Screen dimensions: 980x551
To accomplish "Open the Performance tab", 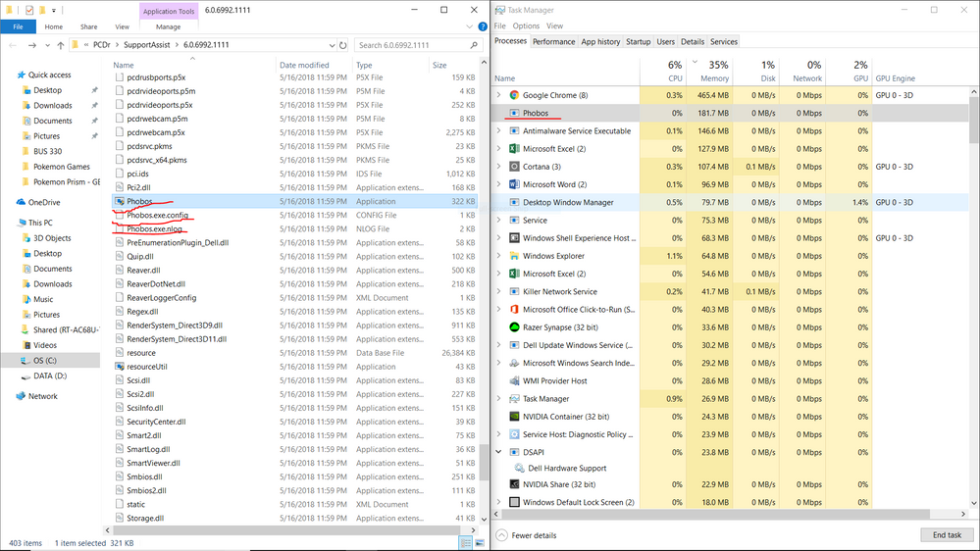I will click(553, 42).
